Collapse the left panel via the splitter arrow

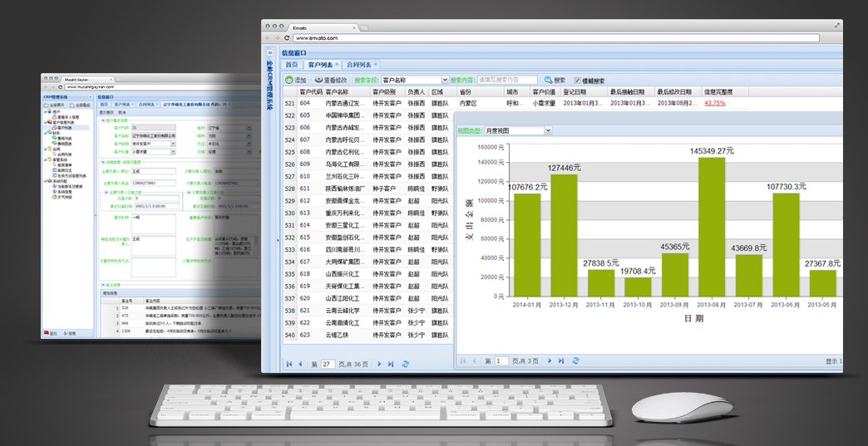278,238
